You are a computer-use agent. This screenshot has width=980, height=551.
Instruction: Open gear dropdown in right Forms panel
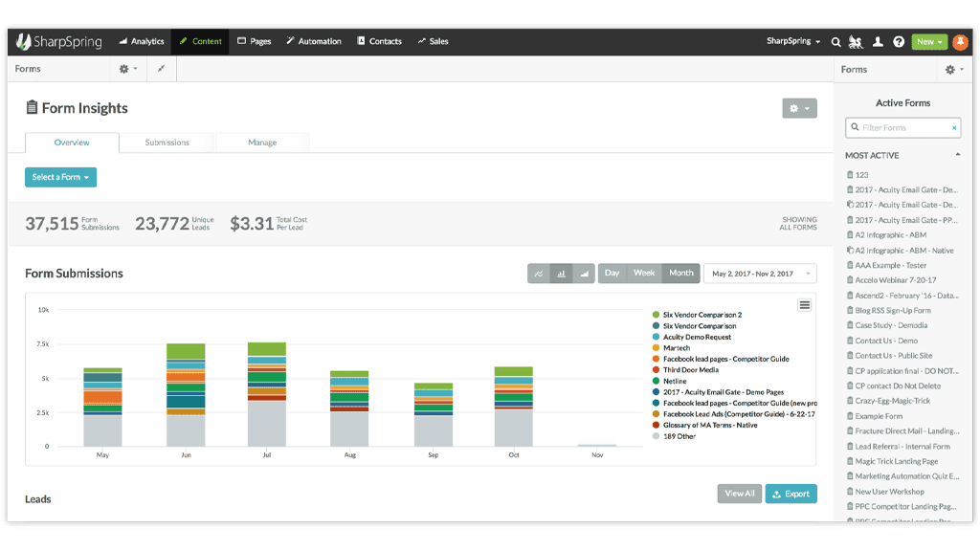click(954, 70)
